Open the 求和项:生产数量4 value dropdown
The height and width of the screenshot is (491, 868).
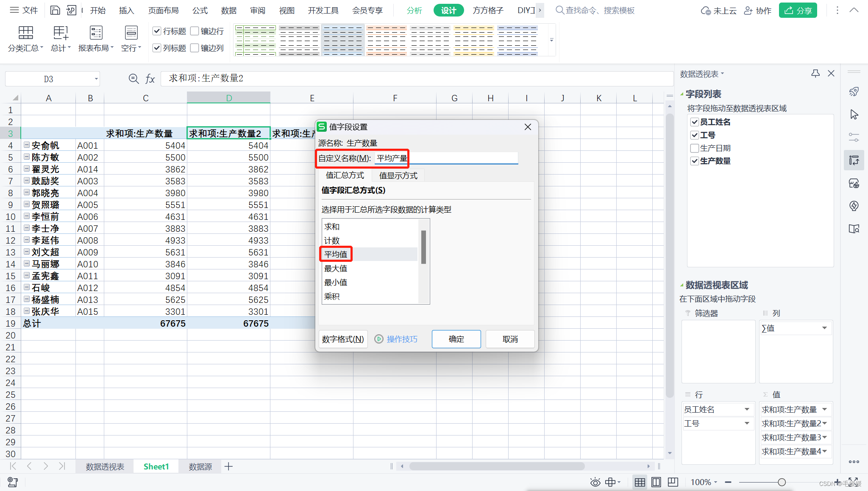click(x=825, y=451)
